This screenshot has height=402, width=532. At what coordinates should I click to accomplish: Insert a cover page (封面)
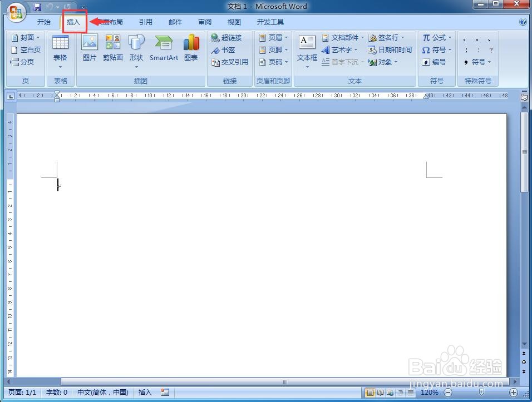point(26,37)
